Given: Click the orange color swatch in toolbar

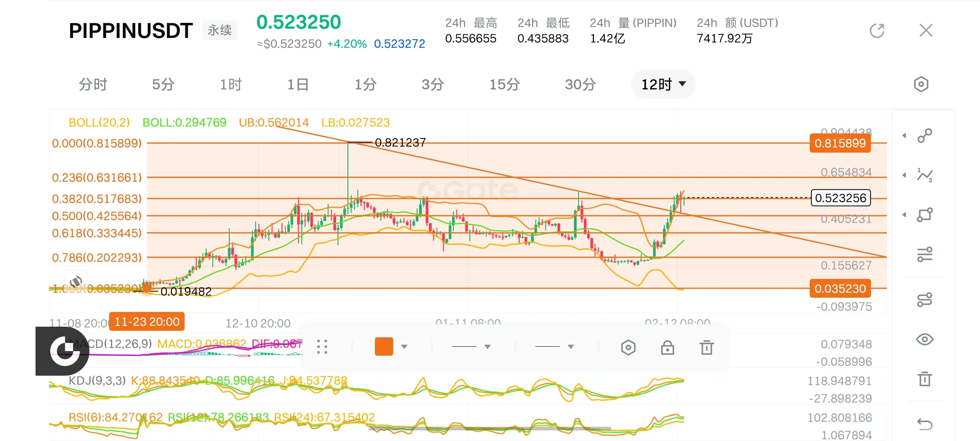Looking at the screenshot, I should (x=384, y=347).
